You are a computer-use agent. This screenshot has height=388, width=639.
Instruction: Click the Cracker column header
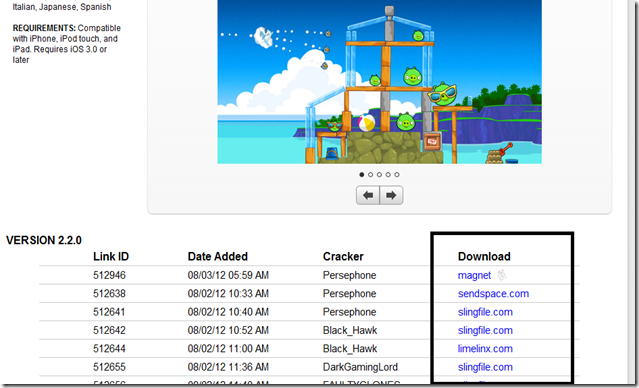[x=343, y=256]
